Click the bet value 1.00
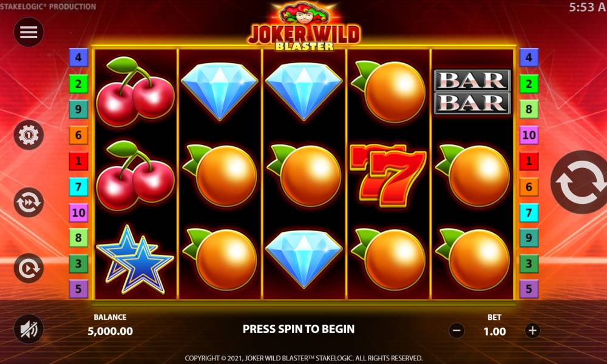 (x=494, y=331)
